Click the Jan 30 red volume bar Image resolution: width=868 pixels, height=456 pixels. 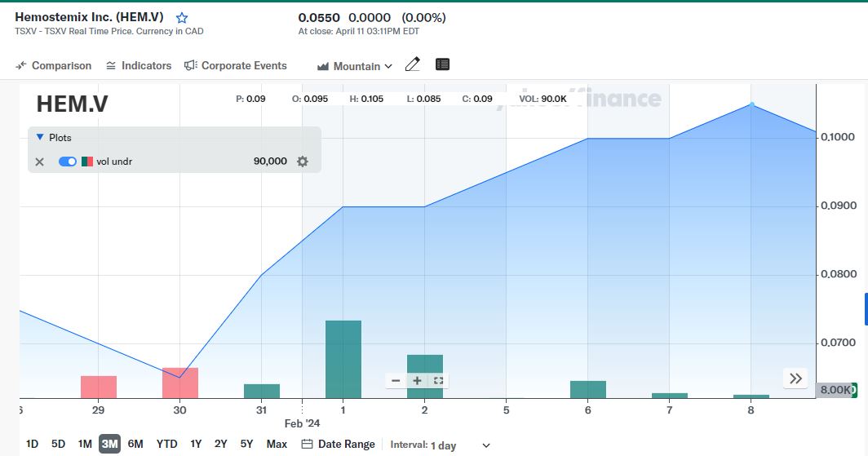[x=180, y=383]
